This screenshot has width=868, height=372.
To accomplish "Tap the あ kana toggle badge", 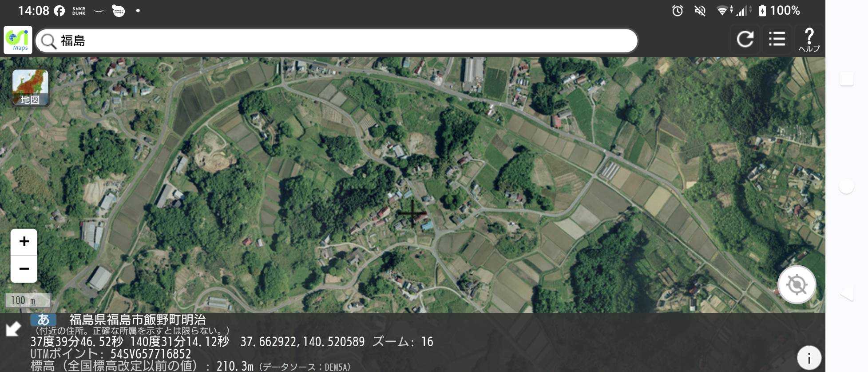I will click(43, 320).
